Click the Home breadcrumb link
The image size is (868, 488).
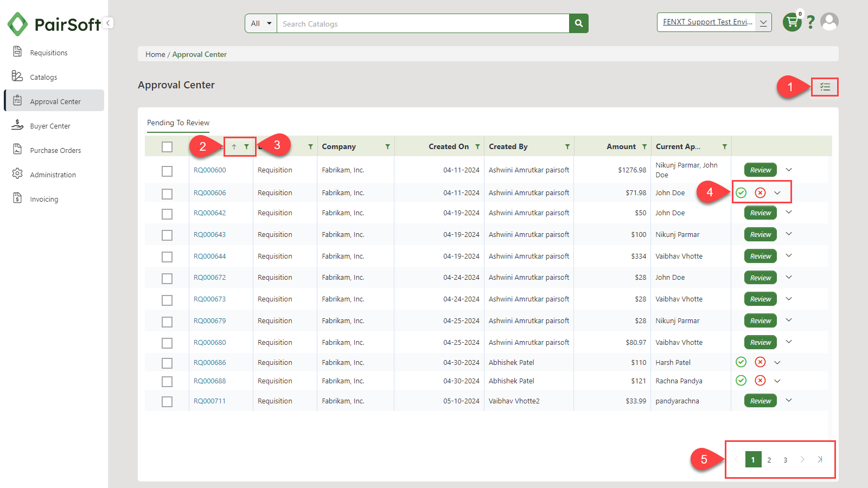(155, 54)
